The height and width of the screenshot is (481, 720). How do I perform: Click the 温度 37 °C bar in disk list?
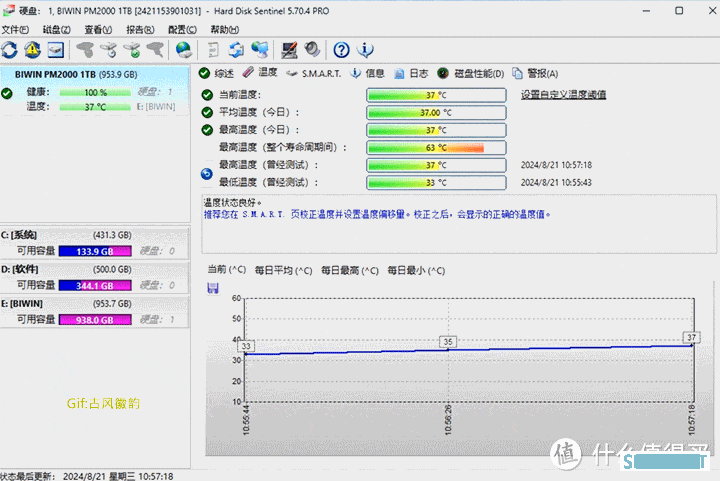click(95, 107)
